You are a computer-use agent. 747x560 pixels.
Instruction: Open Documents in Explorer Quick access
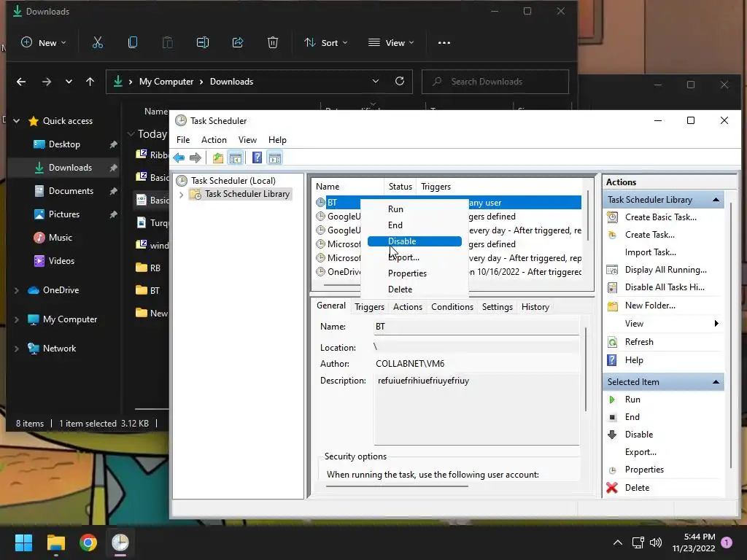click(71, 191)
